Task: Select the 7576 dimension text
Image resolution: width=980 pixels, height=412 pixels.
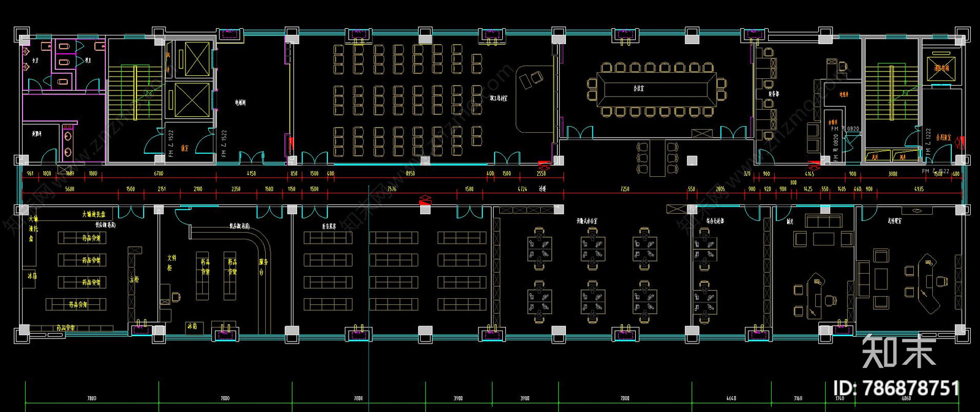Action: tap(392, 189)
